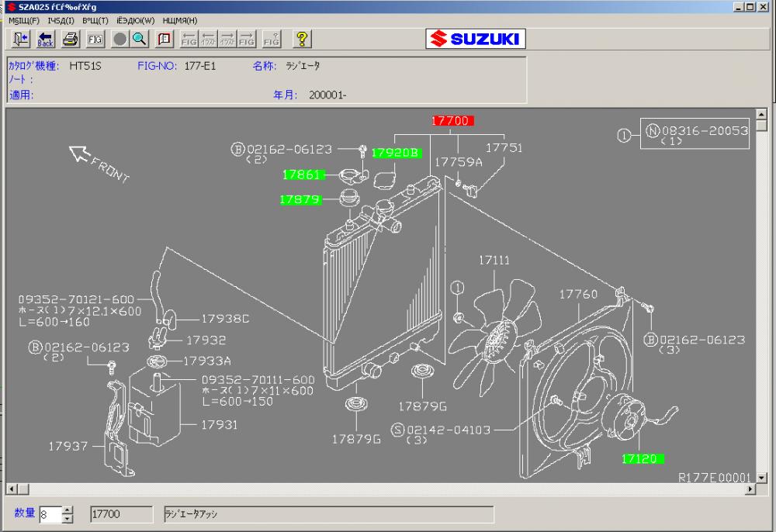Decrease quantity with the stepper down arrow
Screen dimensions: 776x532
point(68,519)
